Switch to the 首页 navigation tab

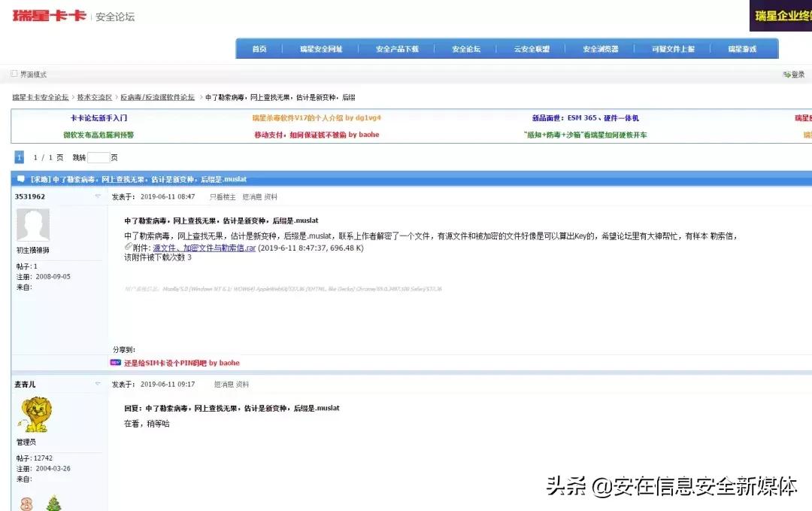[x=259, y=47]
